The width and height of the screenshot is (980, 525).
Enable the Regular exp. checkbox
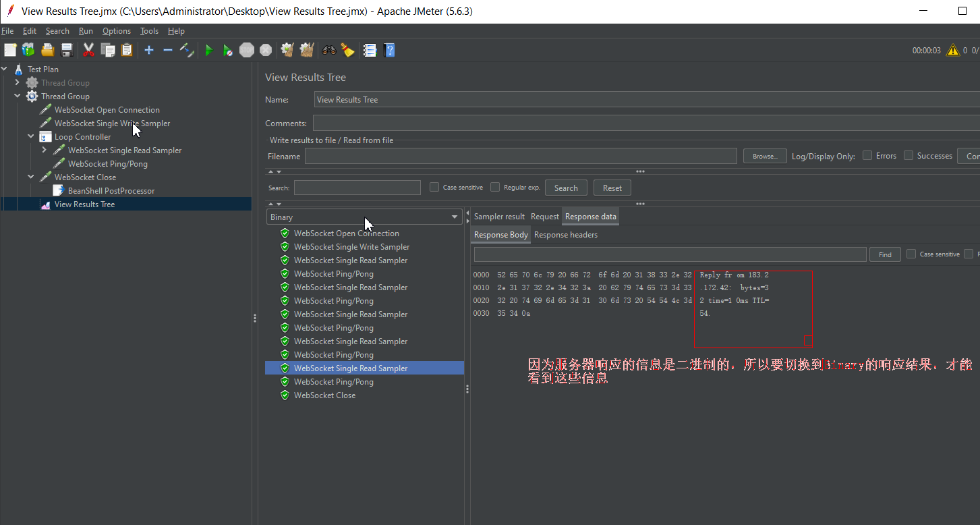click(x=495, y=187)
